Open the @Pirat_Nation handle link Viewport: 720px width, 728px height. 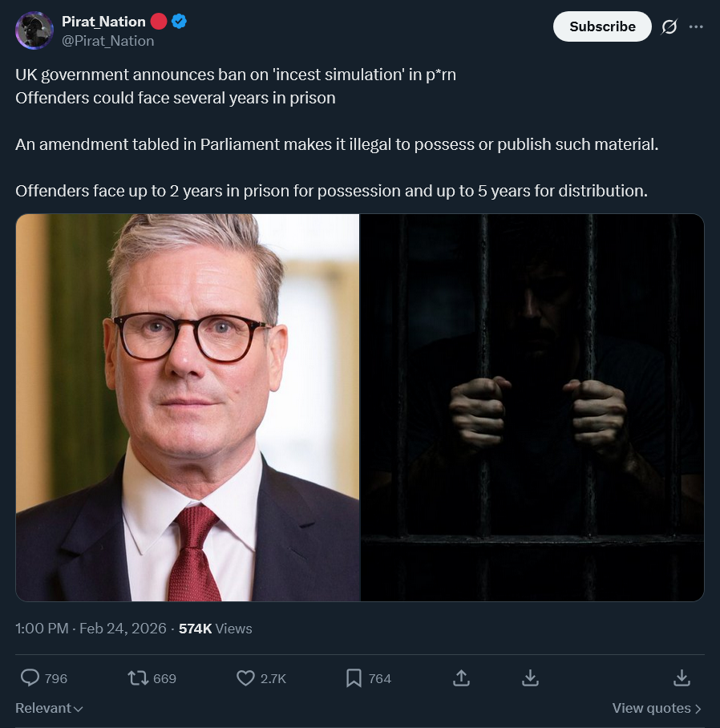click(x=107, y=41)
